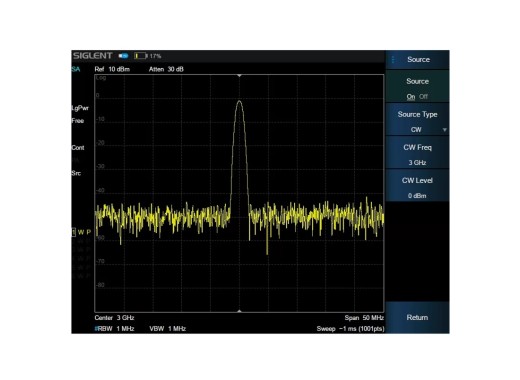
Task: Click the blue connection status icon
Action: [x=123, y=56]
